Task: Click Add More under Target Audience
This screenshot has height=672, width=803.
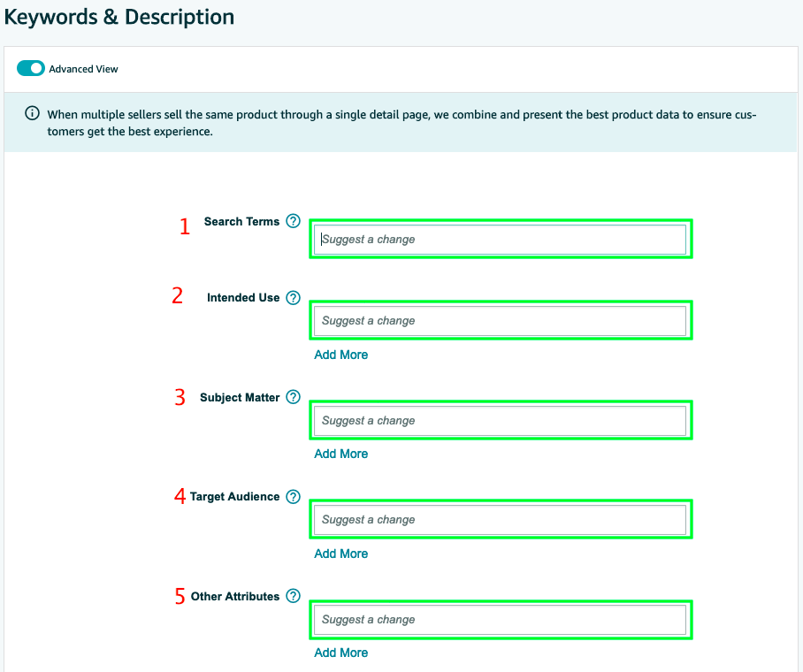Action: [341, 554]
